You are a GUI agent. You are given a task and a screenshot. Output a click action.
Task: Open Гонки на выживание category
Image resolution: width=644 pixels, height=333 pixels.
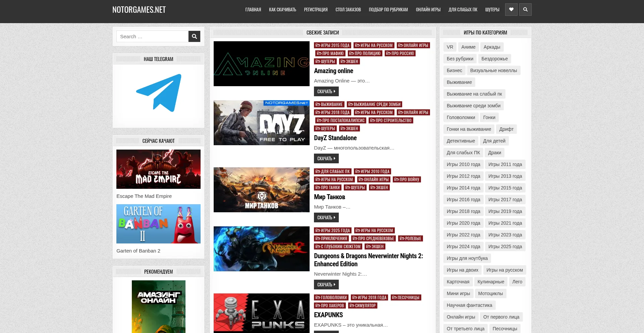coord(469,129)
